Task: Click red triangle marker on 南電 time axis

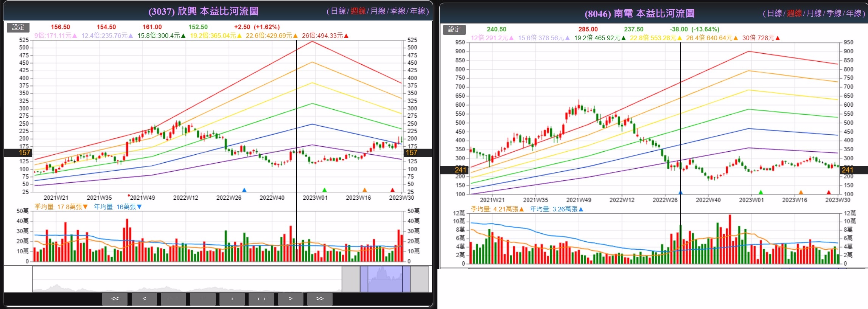Action: tap(829, 192)
